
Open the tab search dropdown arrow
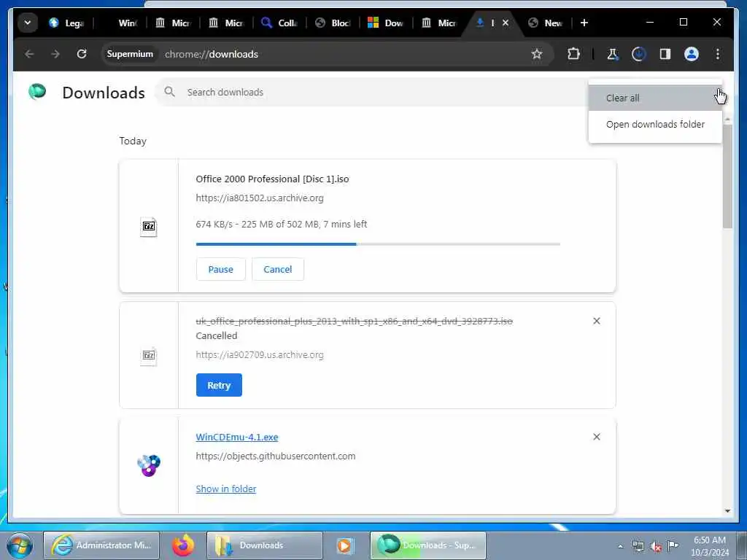click(x=28, y=23)
